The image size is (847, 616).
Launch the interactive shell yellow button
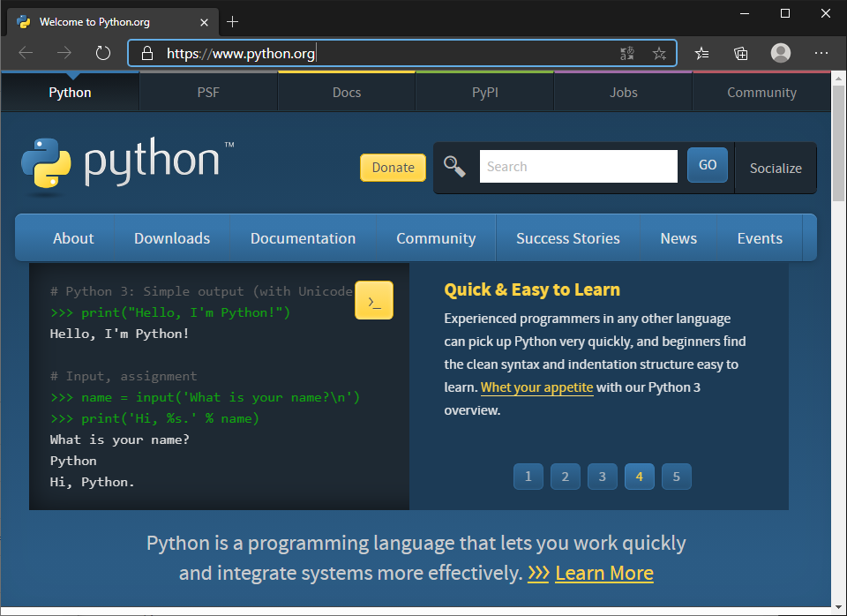click(x=374, y=300)
